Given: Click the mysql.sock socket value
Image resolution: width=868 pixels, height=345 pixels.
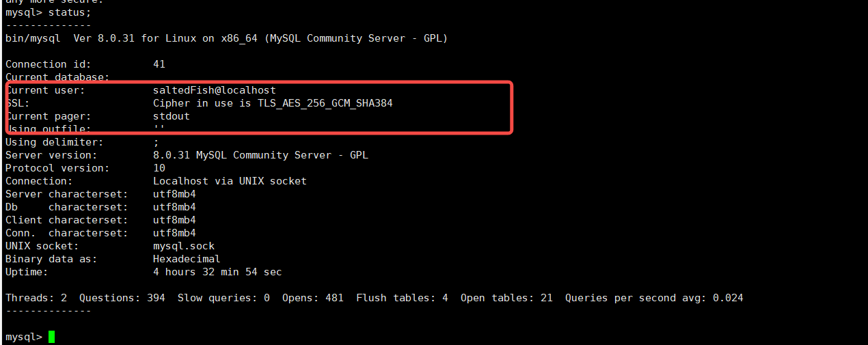Looking at the screenshot, I should click(183, 246).
